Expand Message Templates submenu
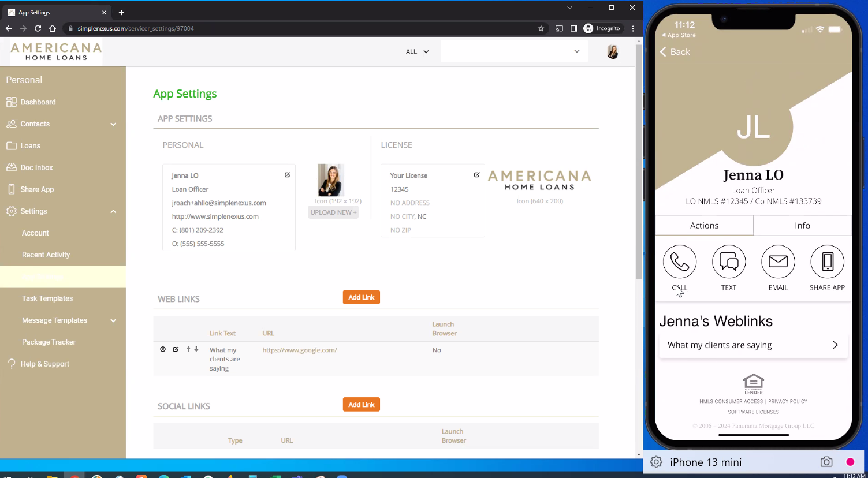868x478 pixels. (x=113, y=320)
